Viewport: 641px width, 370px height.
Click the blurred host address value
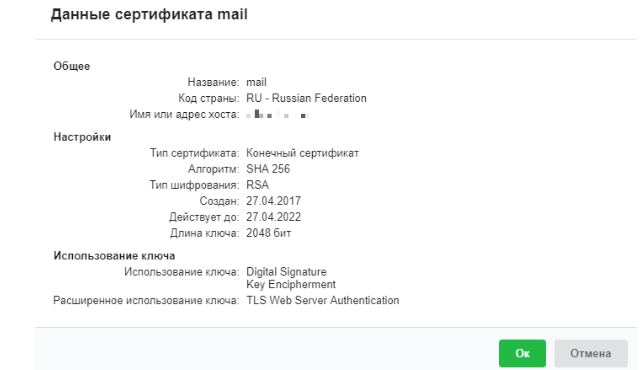pos(278,114)
